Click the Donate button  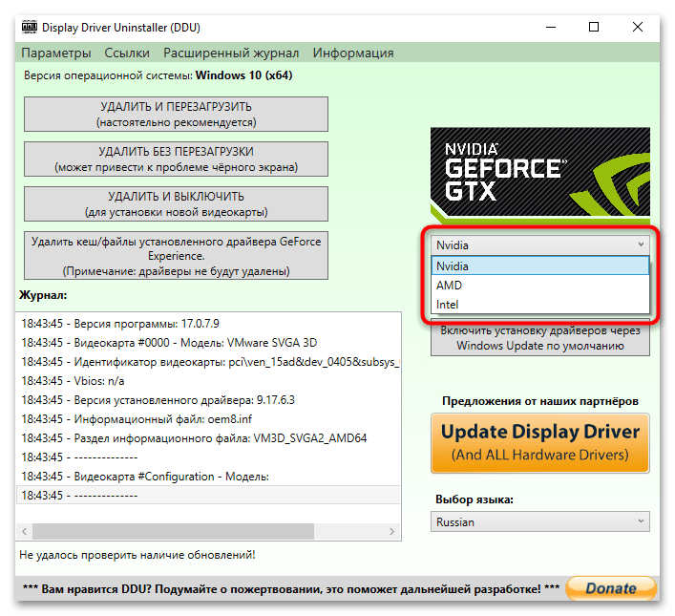click(x=611, y=588)
